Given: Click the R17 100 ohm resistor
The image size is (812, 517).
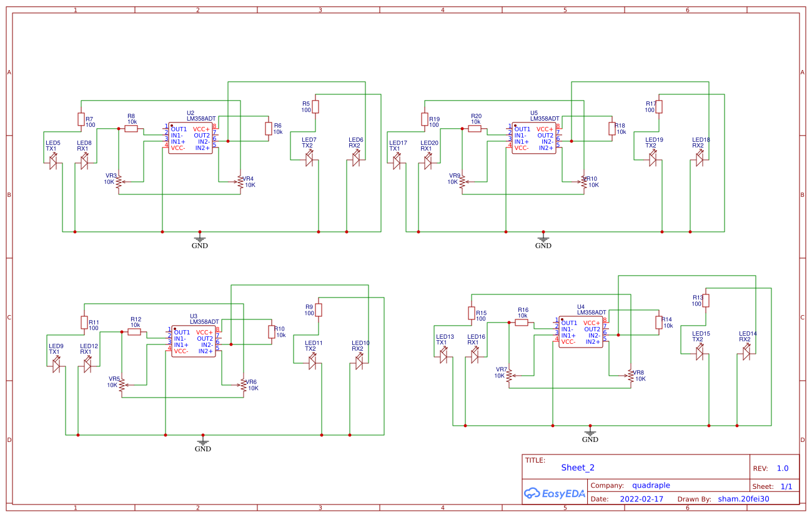Looking at the screenshot, I should tap(659, 106).
